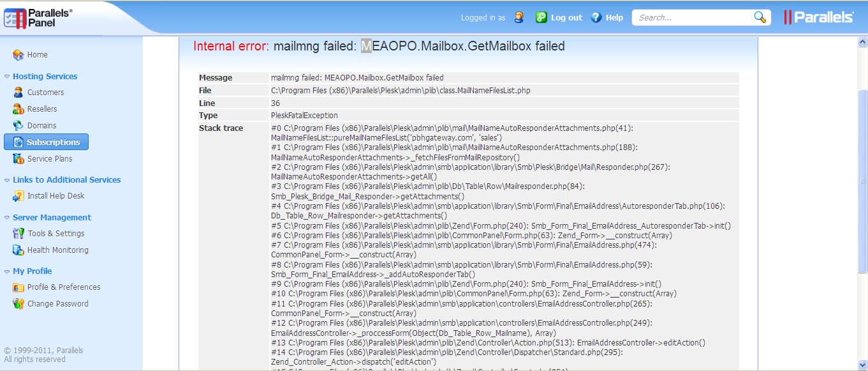
Task: Click the "Line" row label
Action: click(x=207, y=103)
